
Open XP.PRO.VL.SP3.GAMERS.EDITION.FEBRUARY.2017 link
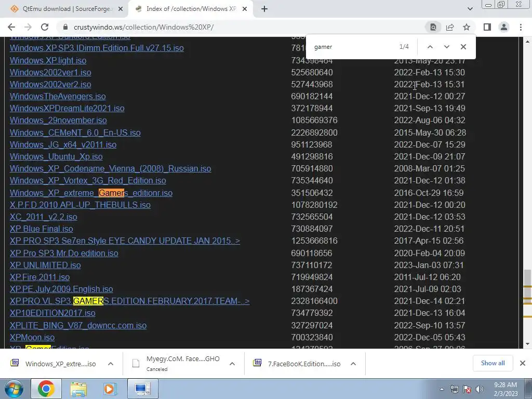[129, 301]
